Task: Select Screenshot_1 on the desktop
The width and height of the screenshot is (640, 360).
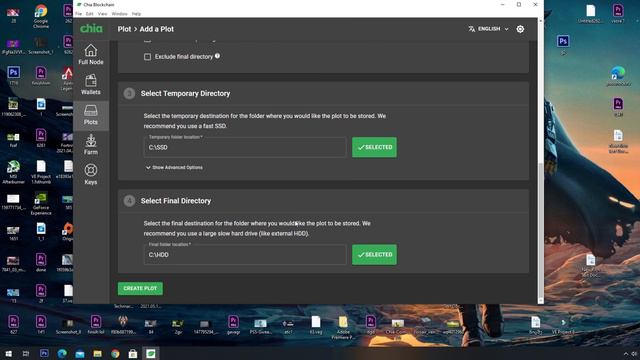Action: tap(41, 45)
